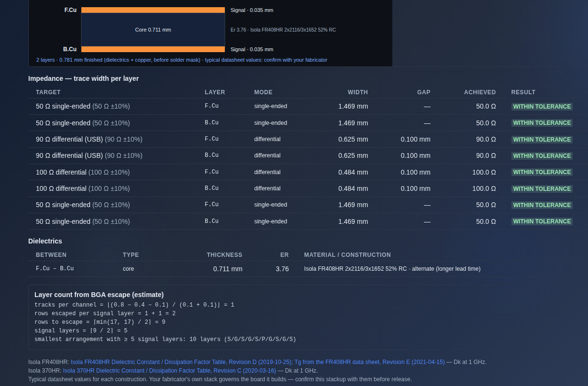Click the 0.711 mm thickness cell in the Dielectrics table
588x386 pixels.
pos(228,269)
